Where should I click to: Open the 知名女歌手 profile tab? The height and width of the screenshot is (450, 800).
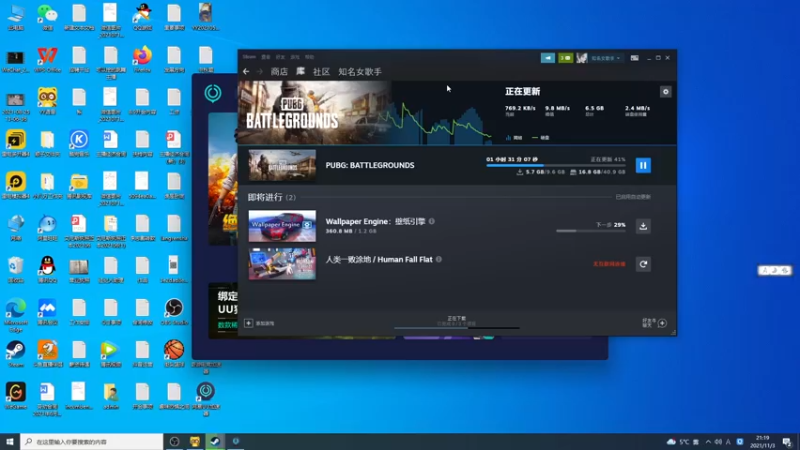tap(360, 71)
